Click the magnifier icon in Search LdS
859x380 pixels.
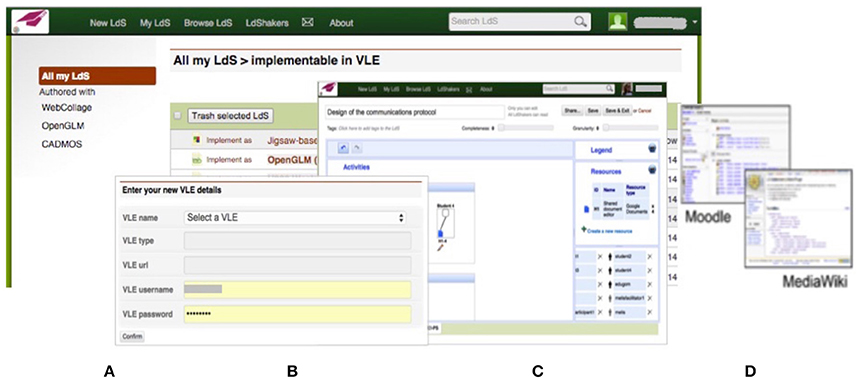click(580, 22)
